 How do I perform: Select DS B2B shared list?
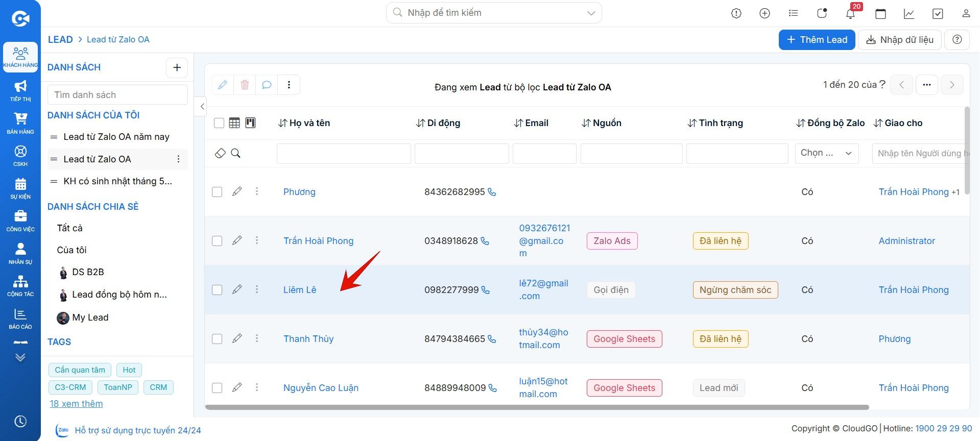pos(88,272)
